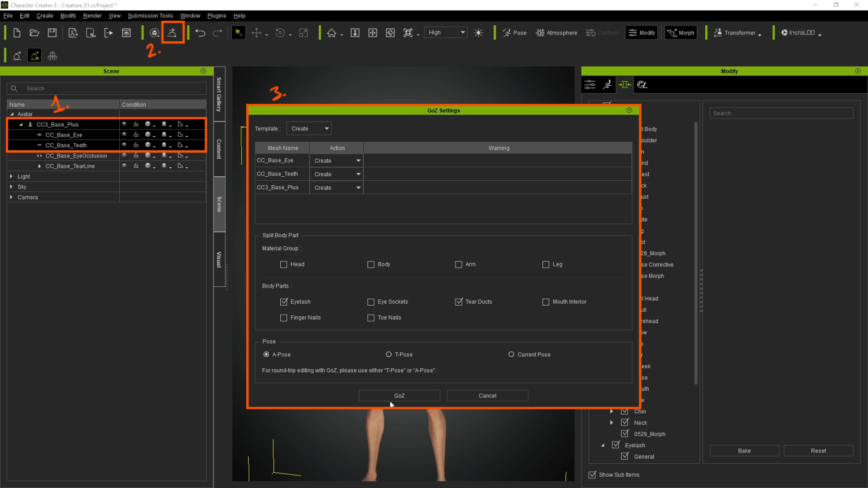The image size is (868, 488).
Task: Click the Home camera view icon
Action: click(332, 33)
